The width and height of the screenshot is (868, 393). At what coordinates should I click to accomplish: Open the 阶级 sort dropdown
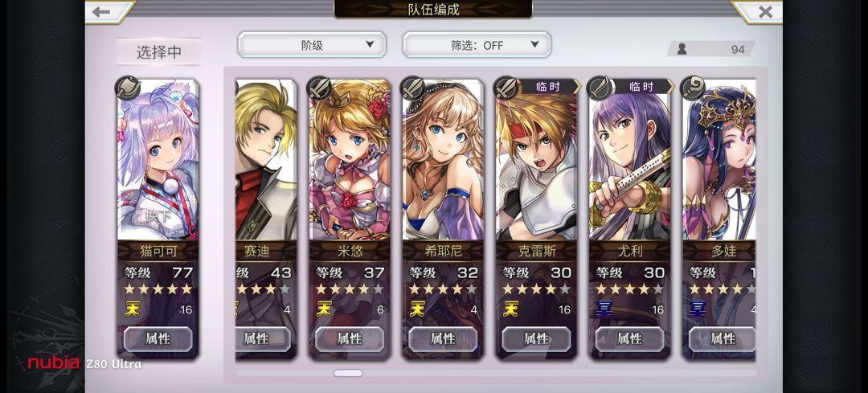[x=312, y=45]
